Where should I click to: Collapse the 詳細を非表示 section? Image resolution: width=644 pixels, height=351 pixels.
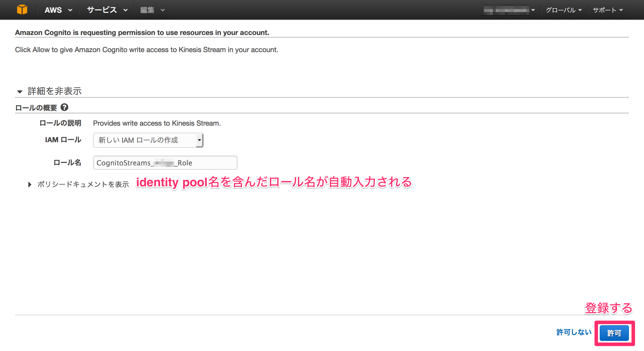[x=49, y=91]
